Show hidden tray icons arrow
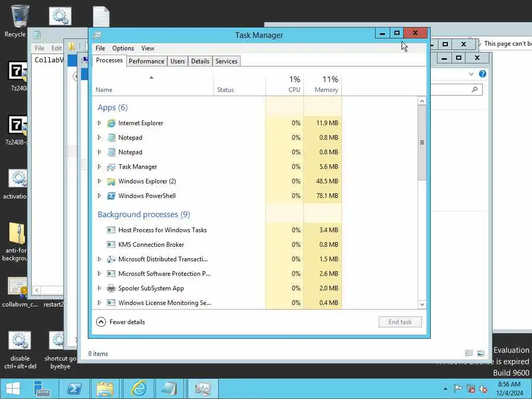This screenshot has width=532, height=399. [445, 389]
